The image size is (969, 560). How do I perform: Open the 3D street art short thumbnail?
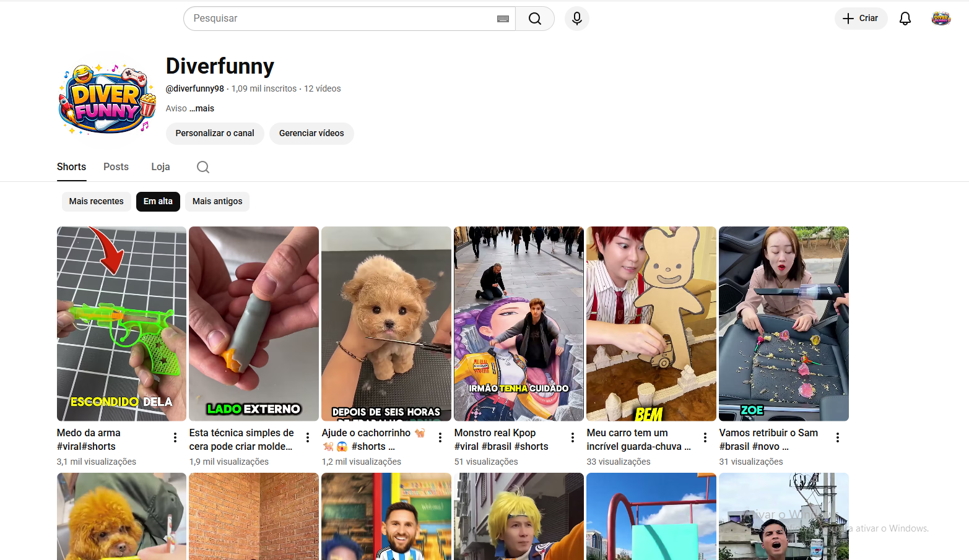519,324
